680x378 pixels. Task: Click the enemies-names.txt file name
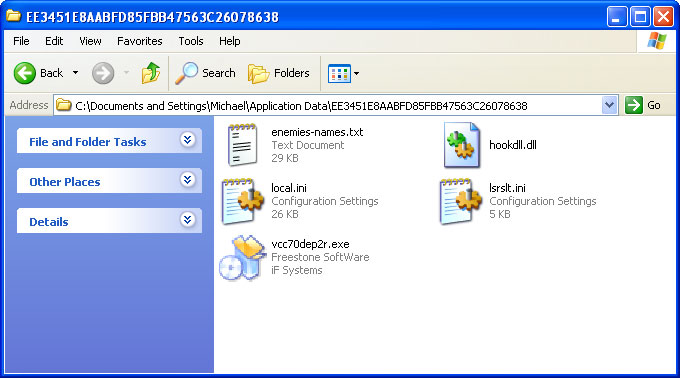click(317, 132)
